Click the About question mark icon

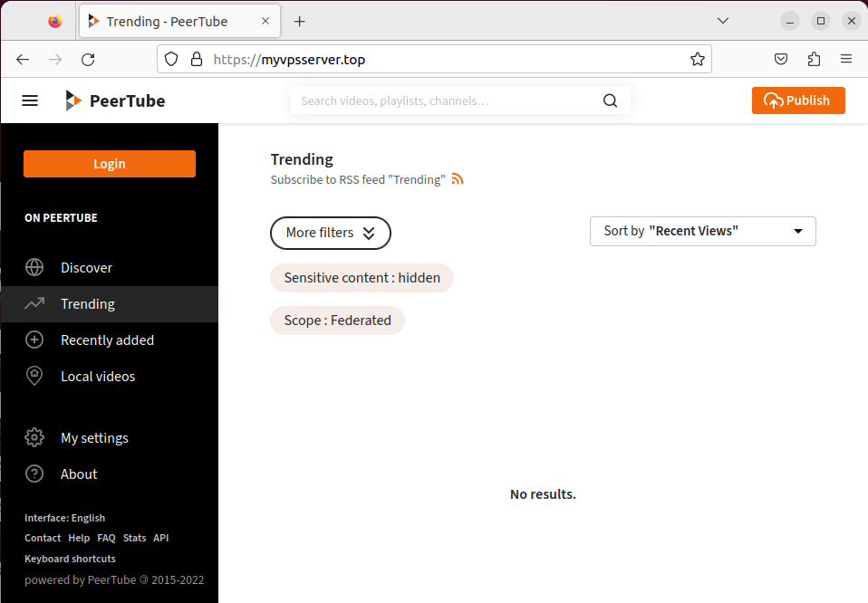[34, 474]
